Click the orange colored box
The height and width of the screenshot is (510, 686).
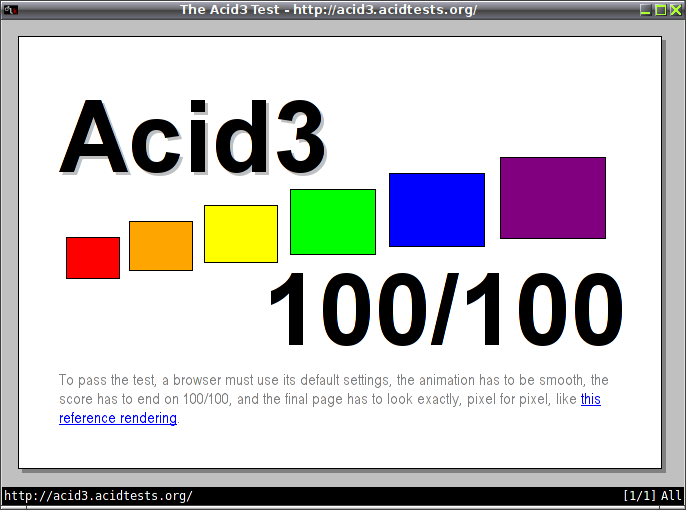pyautogui.click(x=161, y=246)
